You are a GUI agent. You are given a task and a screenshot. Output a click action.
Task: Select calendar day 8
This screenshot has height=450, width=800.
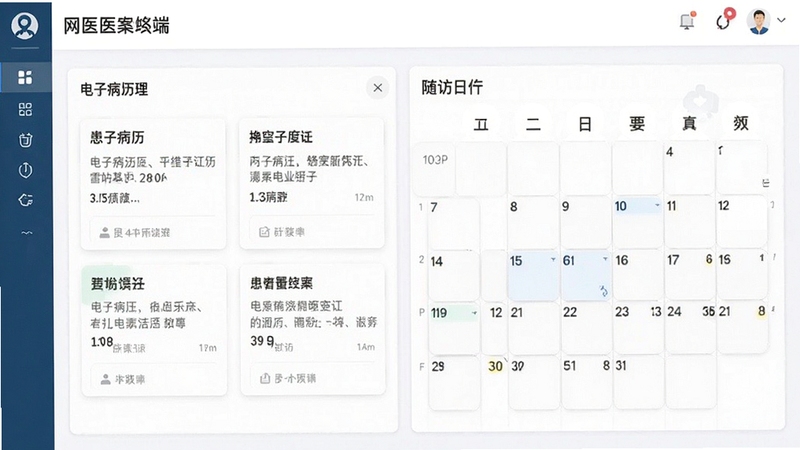tap(533, 222)
